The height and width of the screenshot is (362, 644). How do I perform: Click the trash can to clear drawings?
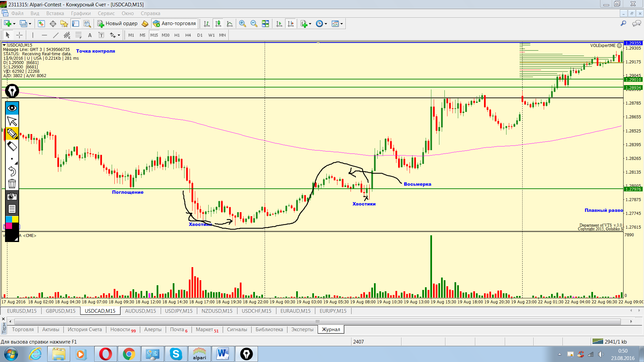tap(12, 184)
